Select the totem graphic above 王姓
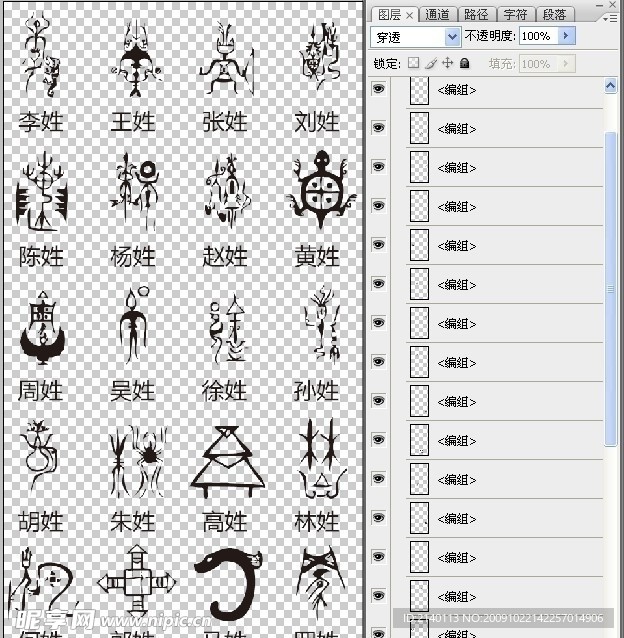Image resolution: width=624 pixels, height=638 pixels. point(136,59)
